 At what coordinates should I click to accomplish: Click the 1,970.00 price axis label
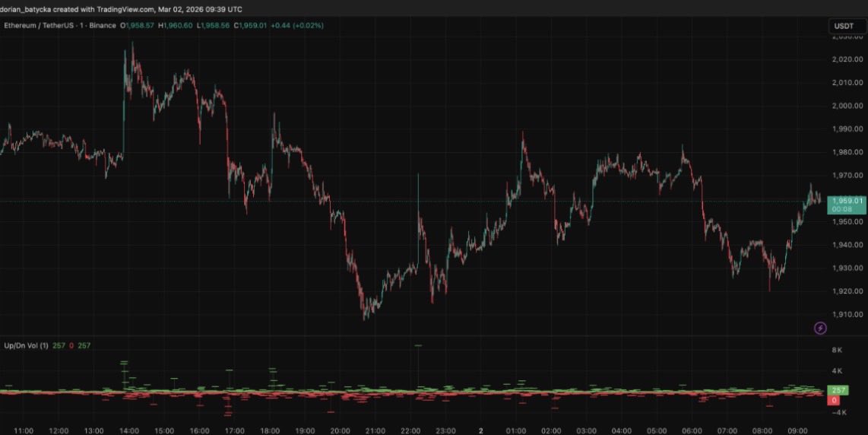coord(848,176)
